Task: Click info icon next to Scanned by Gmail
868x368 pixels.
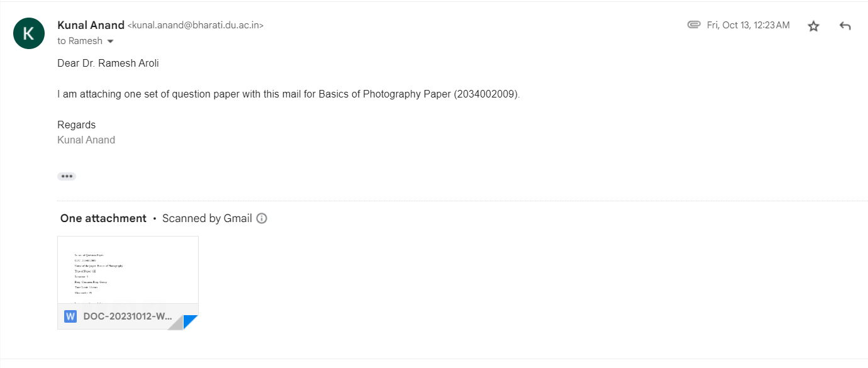Action: [x=262, y=218]
